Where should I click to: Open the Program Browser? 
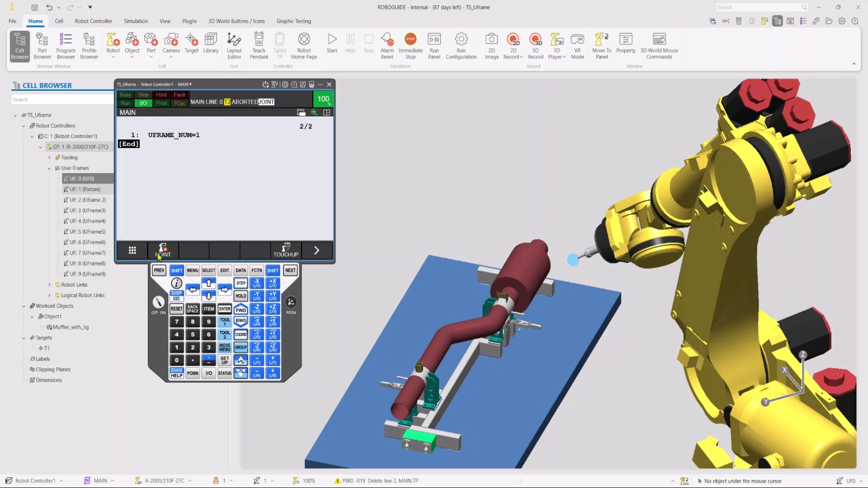click(66, 46)
